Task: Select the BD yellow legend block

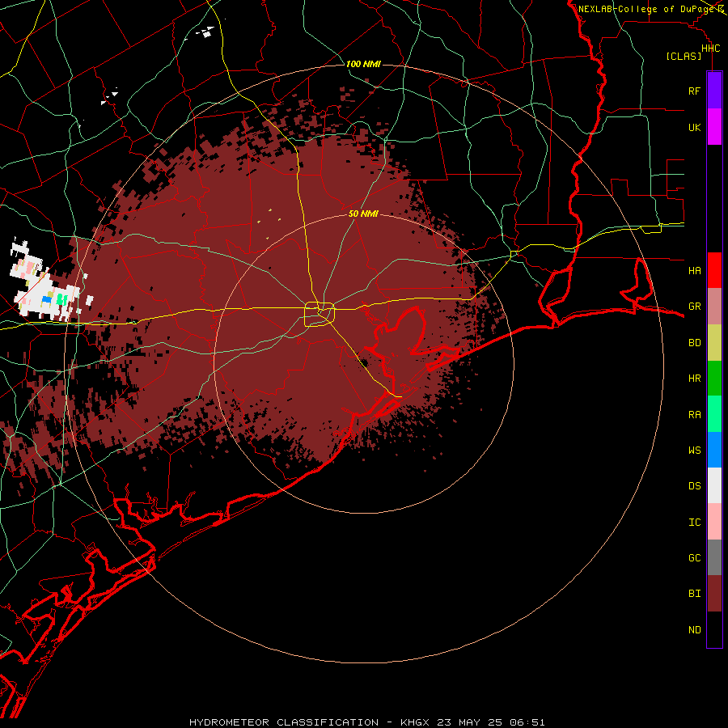Action: pyautogui.click(x=714, y=343)
